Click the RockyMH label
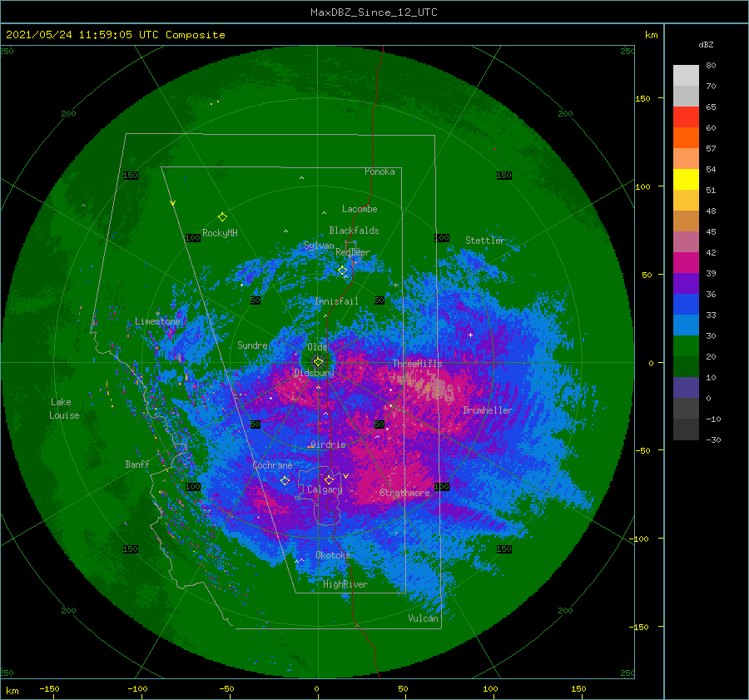 click(220, 233)
